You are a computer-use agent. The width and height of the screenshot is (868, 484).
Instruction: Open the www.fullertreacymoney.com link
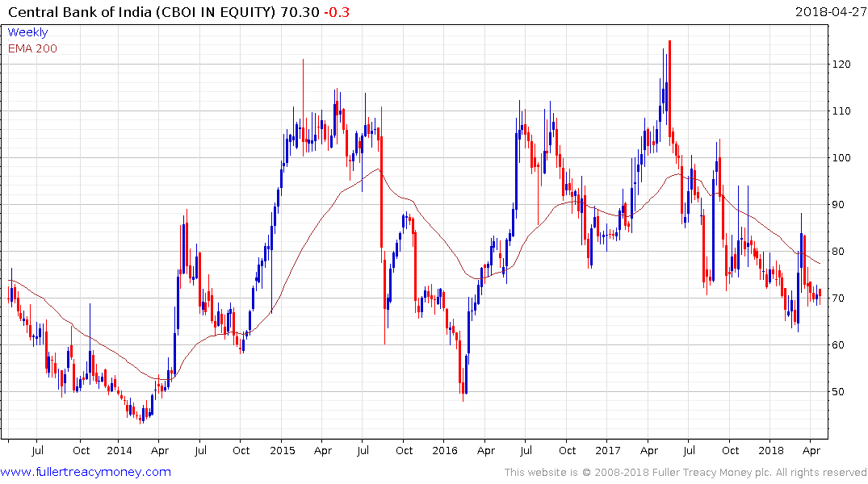(x=86, y=472)
